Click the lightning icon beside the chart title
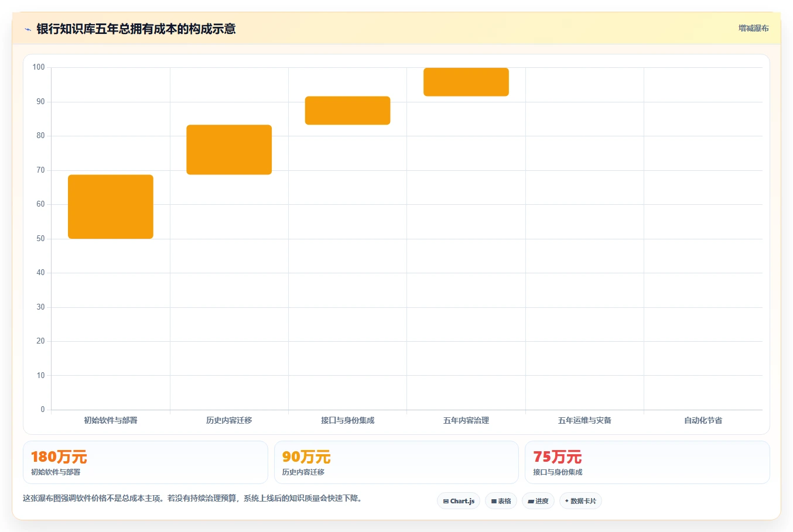Image resolution: width=793 pixels, height=532 pixels. (x=28, y=29)
